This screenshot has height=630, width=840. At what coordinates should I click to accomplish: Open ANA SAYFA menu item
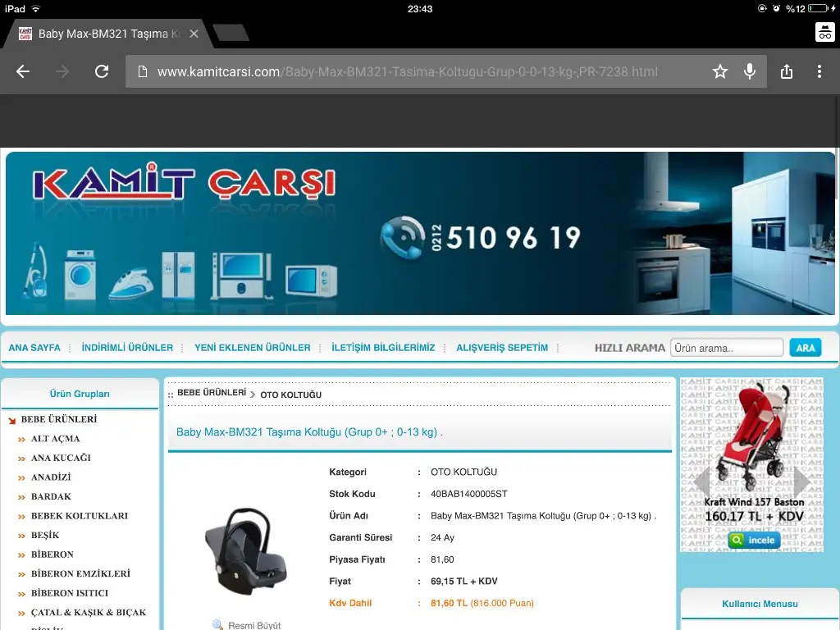coord(34,348)
